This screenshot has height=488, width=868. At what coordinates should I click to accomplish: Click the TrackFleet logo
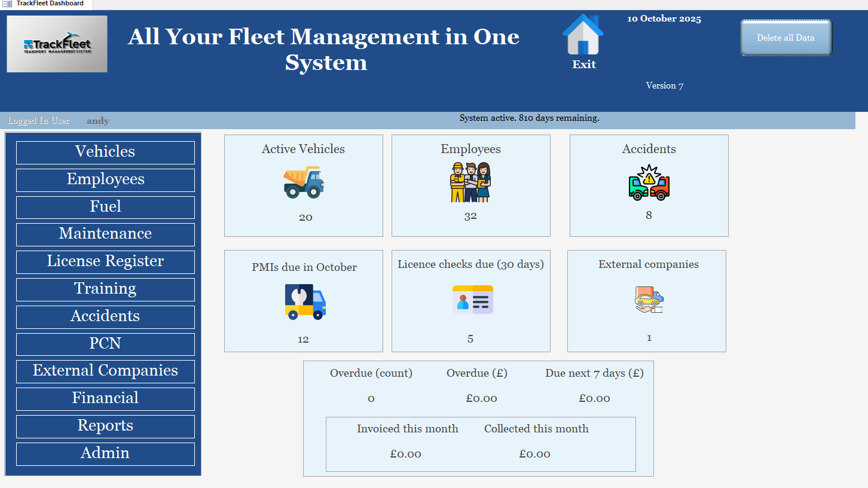(x=57, y=43)
